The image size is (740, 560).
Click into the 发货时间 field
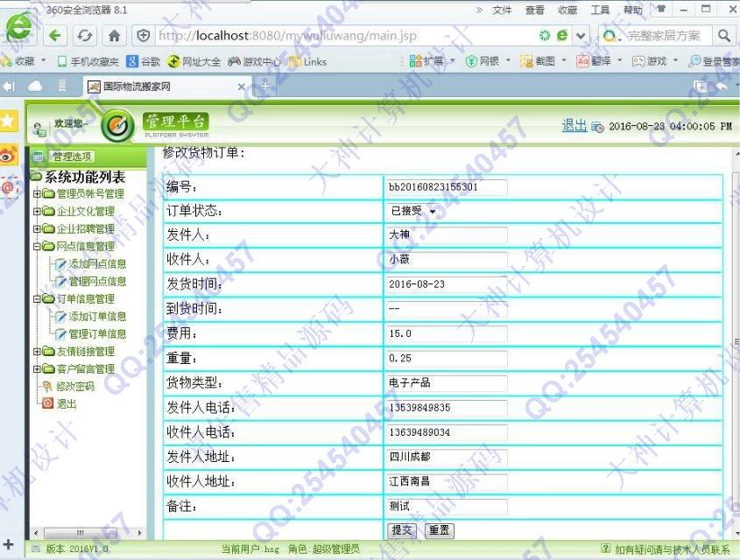click(x=448, y=284)
